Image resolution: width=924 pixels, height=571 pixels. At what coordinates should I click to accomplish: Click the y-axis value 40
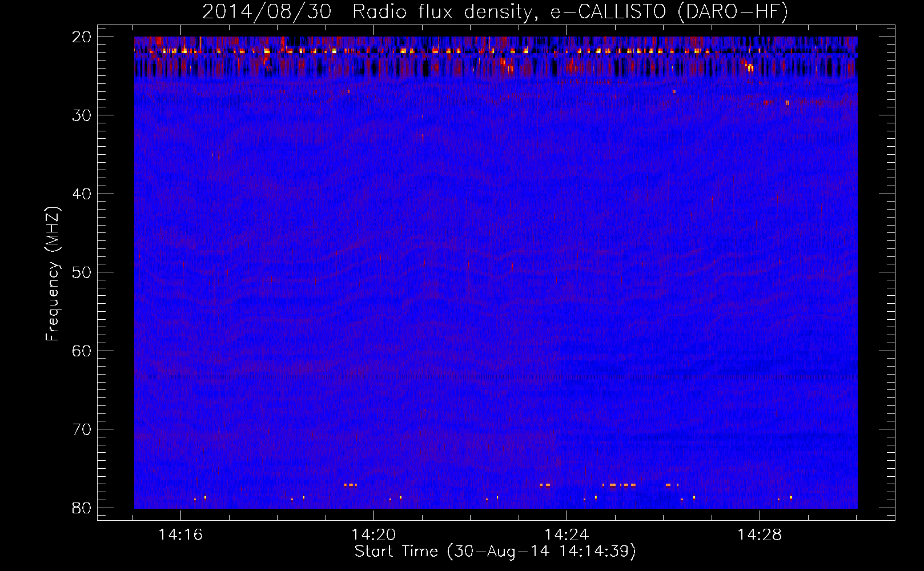pyautogui.click(x=82, y=194)
